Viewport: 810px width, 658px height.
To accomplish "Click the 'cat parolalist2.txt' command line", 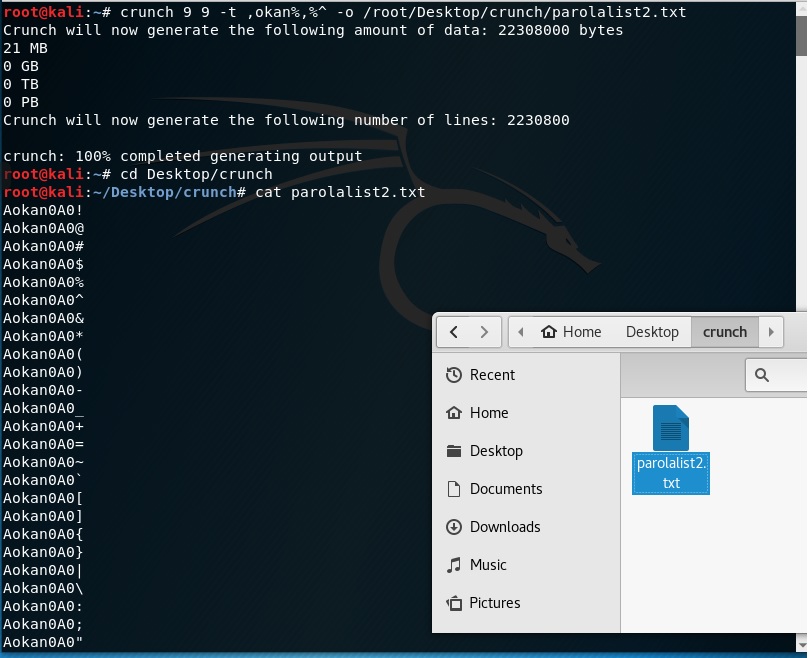I will (x=340, y=192).
